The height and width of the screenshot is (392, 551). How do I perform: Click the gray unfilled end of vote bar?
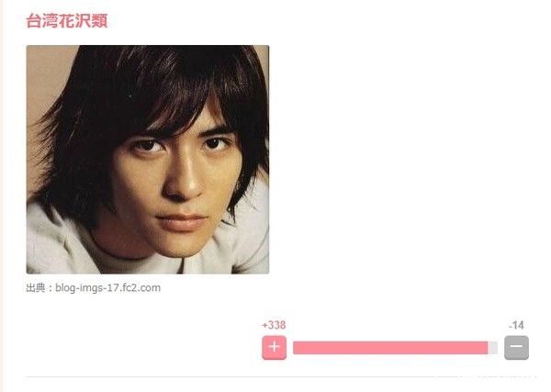(492, 348)
